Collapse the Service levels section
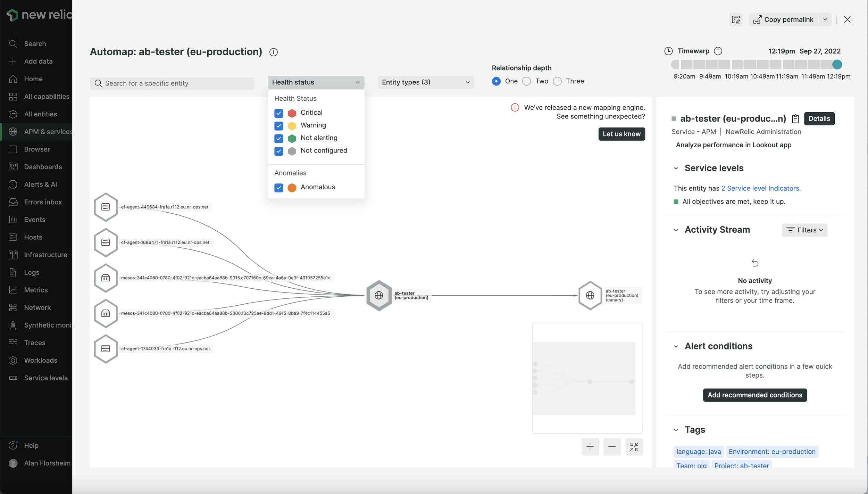Viewport: 868px width, 494px height. point(676,168)
